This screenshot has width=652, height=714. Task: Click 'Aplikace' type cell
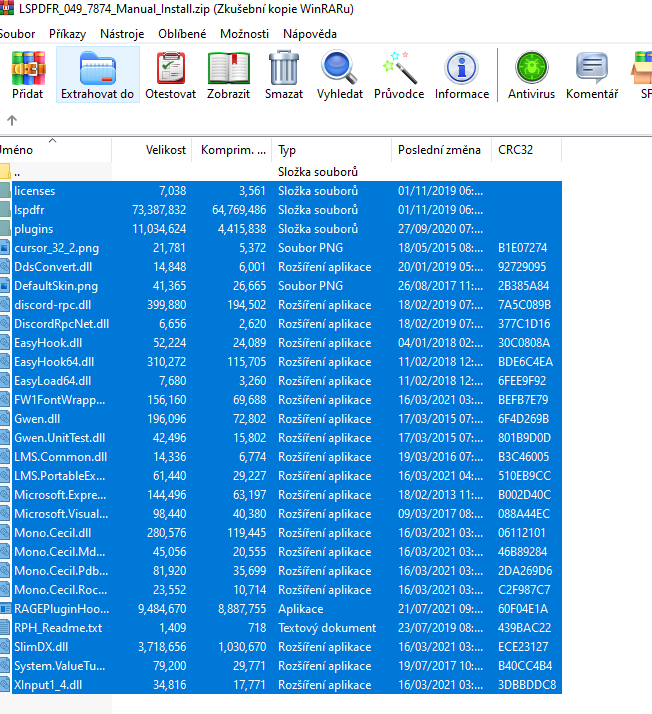[x=301, y=609]
